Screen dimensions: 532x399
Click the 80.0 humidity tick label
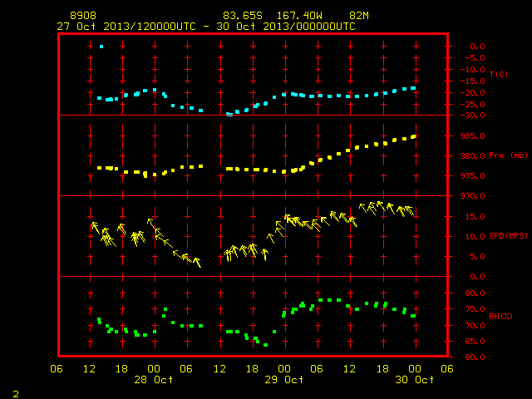475,293
